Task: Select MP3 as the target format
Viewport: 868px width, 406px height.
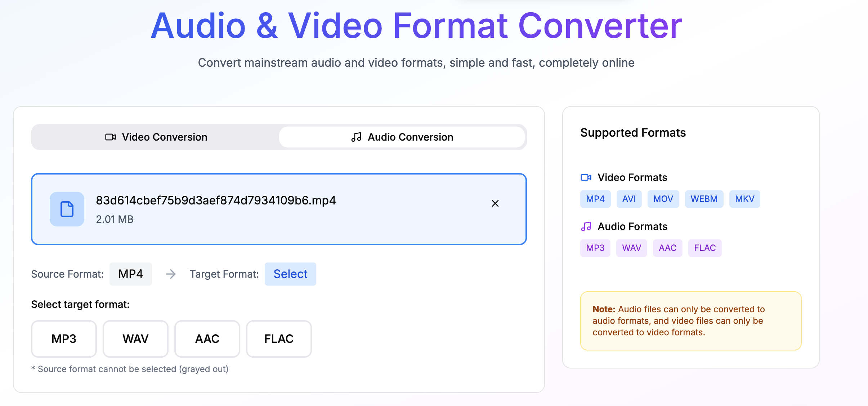Action: (x=63, y=339)
